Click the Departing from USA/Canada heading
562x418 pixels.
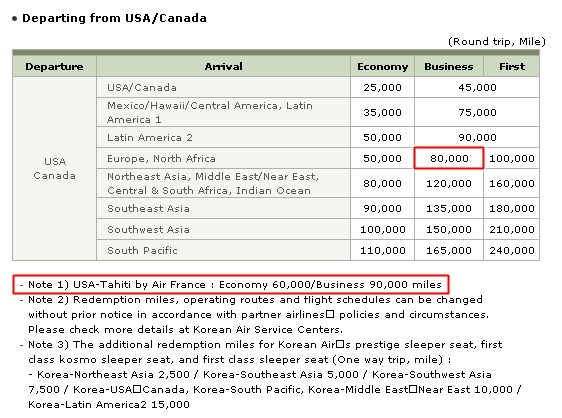114,18
